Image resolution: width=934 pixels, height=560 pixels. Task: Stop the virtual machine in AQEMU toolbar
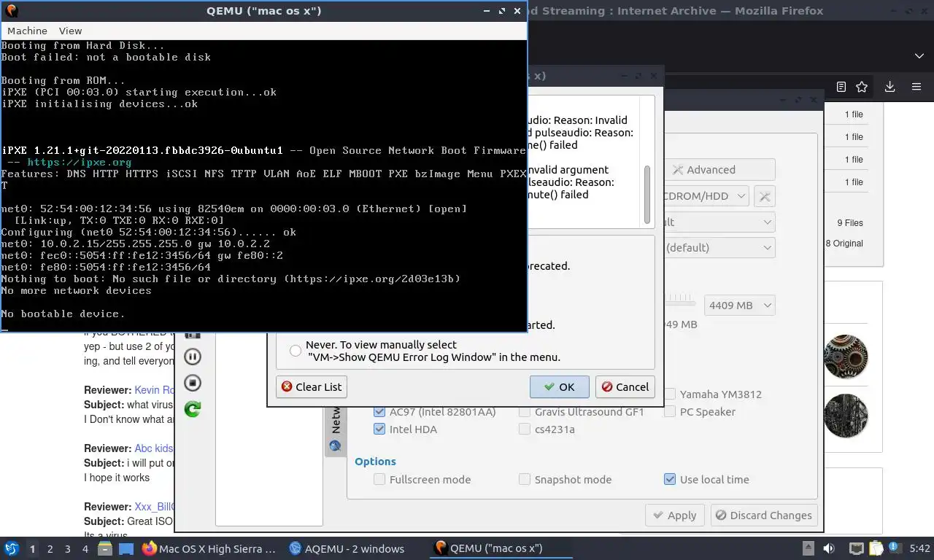click(x=193, y=383)
